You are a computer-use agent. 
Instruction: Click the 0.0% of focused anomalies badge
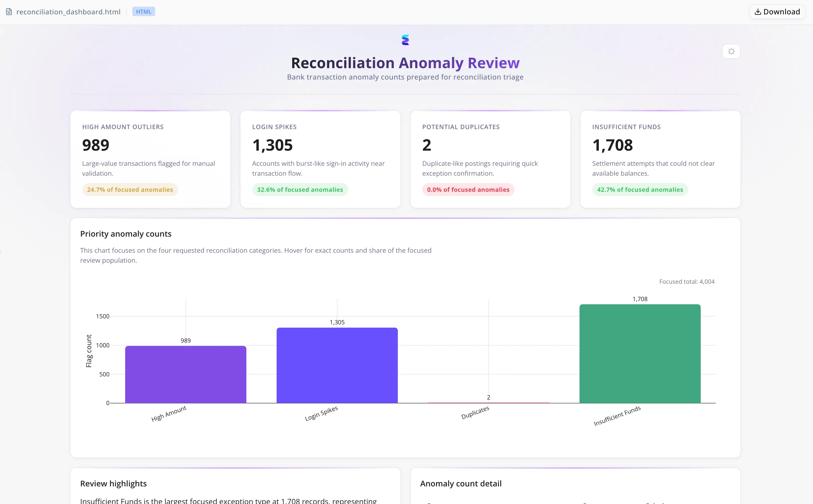pos(468,190)
